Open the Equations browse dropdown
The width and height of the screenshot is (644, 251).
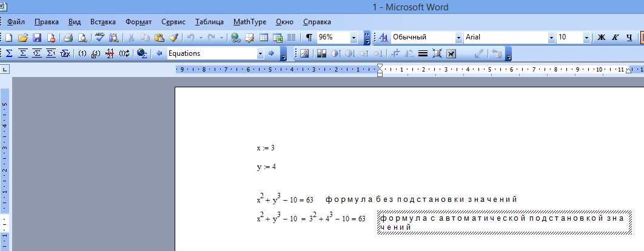pyautogui.click(x=261, y=53)
